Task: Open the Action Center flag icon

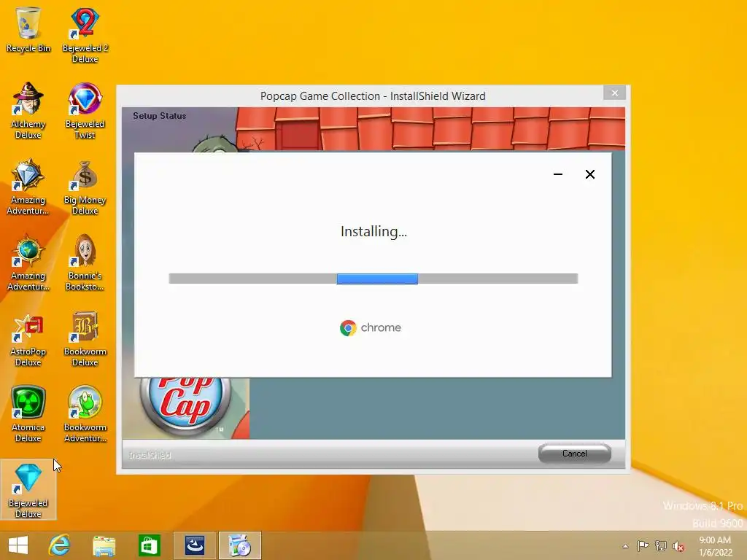Action: pyautogui.click(x=643, y=545)
